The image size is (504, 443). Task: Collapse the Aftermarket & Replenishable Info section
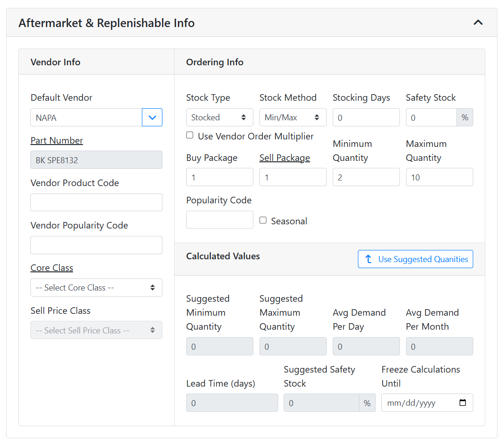(478, 22)
